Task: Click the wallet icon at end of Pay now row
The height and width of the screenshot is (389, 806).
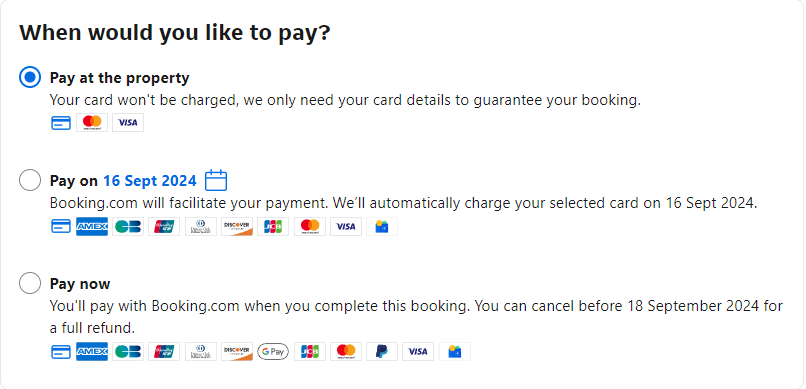Action: (x=455, y=351)
